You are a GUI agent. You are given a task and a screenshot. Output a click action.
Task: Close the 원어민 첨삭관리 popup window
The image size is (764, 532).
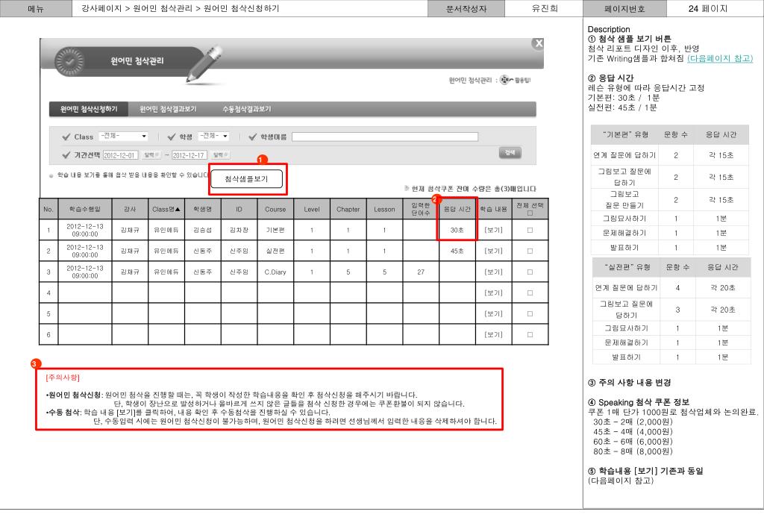tap(538, 43)
